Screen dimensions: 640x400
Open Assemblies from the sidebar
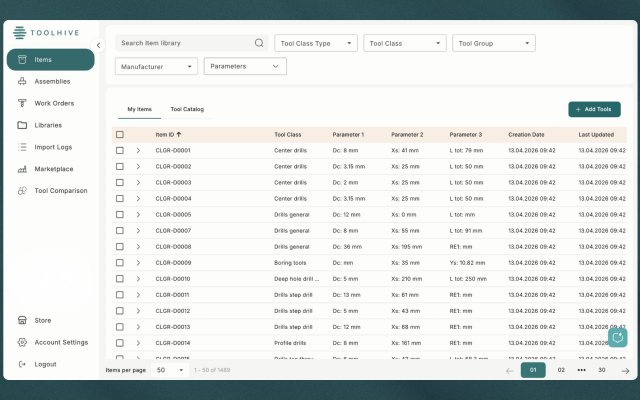click(x=51, y=81)
